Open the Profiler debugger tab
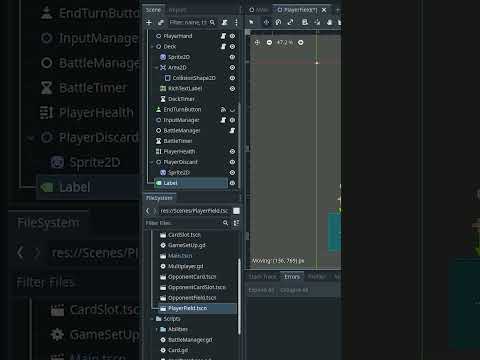 point(317,277)
